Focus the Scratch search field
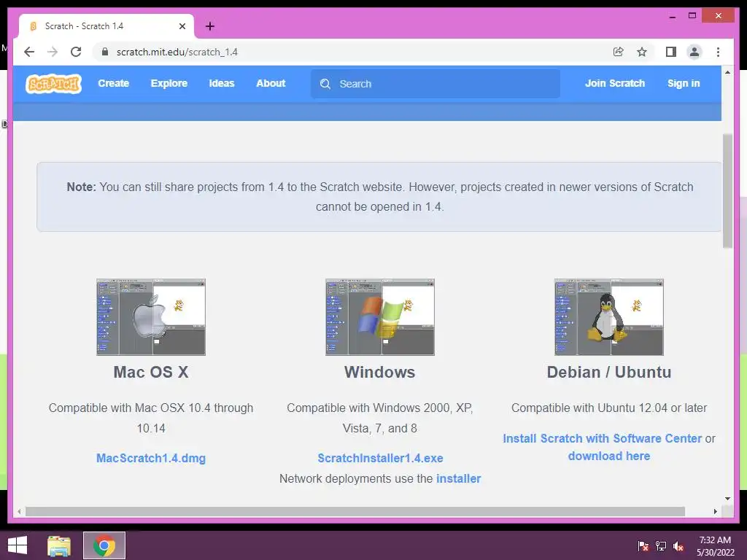This screenshot has width=747, height=560. pyautogui.click(x=435, y=84)
